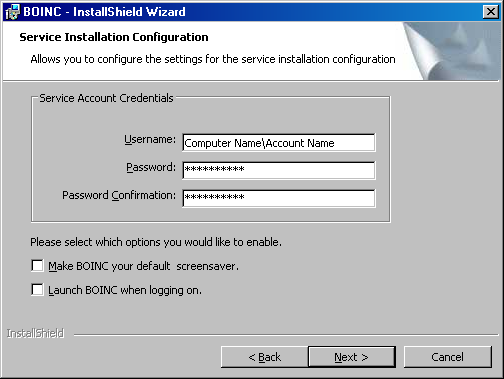
Task: Click the BOINC installer icon in title bar
Action: pos(12,12)
